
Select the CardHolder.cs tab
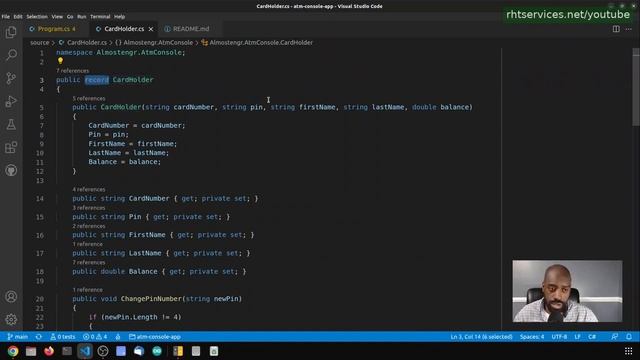click(x=124, y=29)
